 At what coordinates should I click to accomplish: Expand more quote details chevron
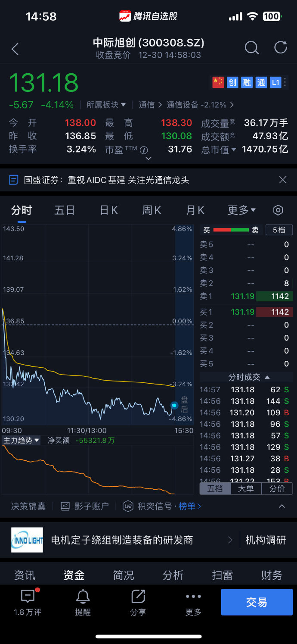pos(148,159)
